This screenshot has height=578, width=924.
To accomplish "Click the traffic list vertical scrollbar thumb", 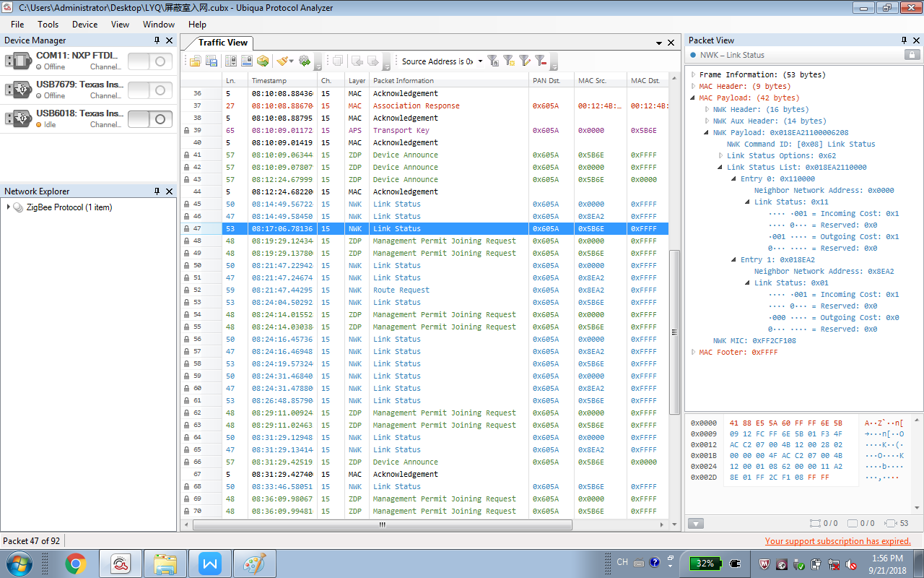I will [674, 332].
